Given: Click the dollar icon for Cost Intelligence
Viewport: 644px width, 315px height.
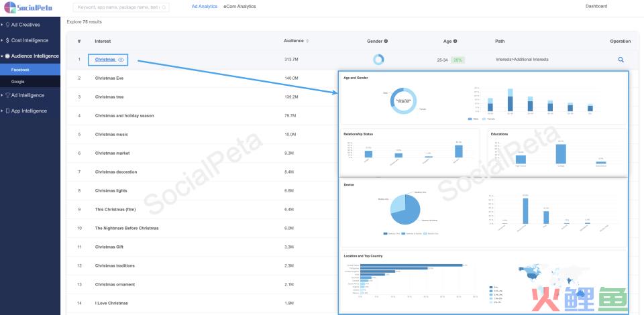Looking at the screenshot, I should click(8, 40).
